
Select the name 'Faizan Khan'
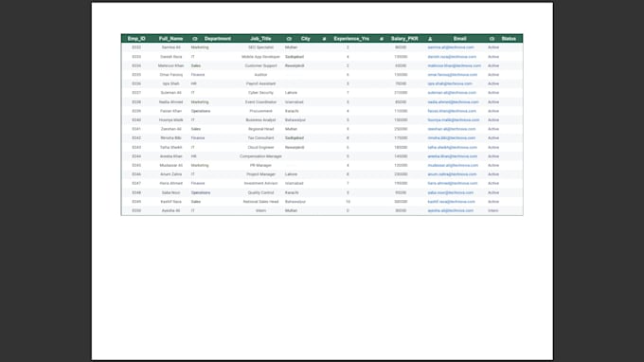170,111
